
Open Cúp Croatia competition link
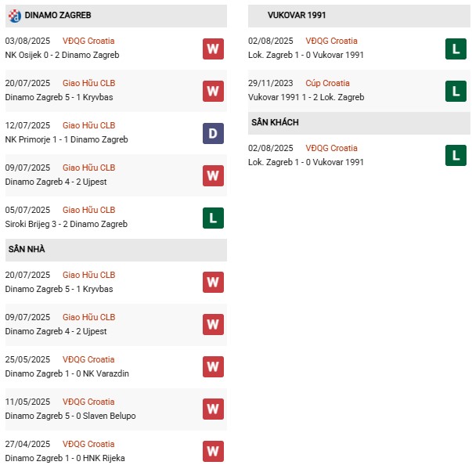pyautogui.click(x=327, y=83)
